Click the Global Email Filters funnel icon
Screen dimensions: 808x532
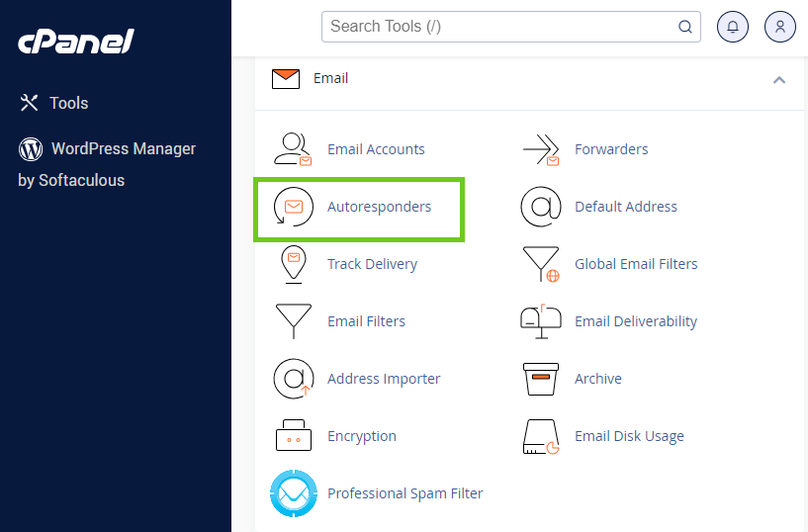tap(541, 264)
